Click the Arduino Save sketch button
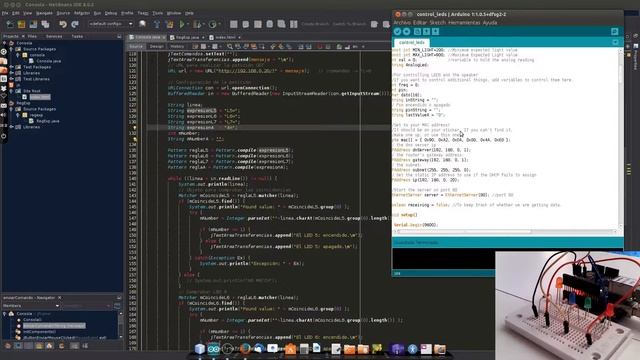 pyautogui.click(x=436, y=31)
